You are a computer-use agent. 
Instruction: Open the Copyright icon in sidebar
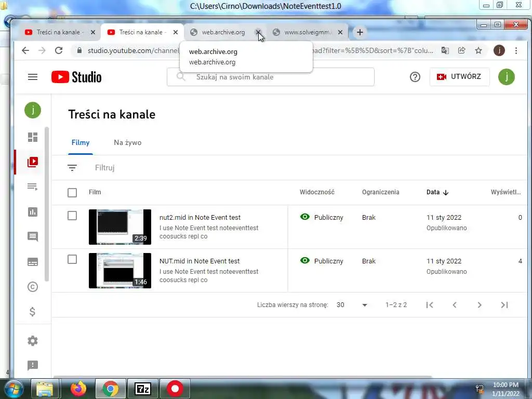[x=33, y=287]
